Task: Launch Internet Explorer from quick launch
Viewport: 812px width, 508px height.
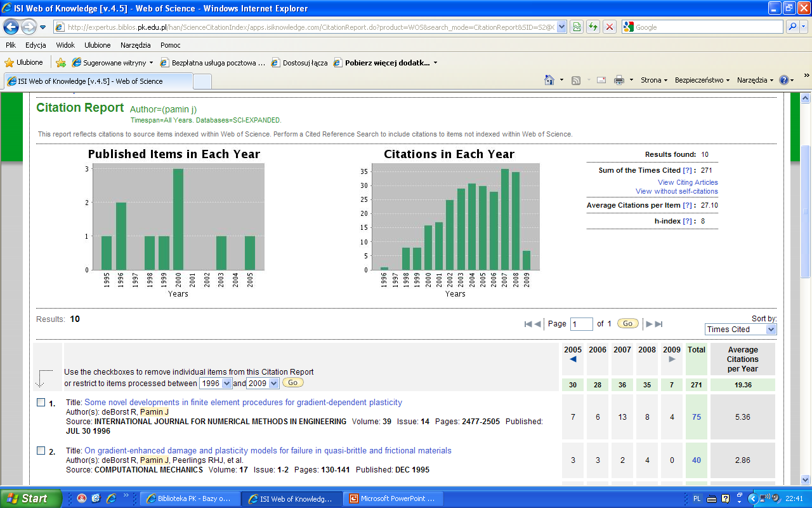Action: coord(112,498)
